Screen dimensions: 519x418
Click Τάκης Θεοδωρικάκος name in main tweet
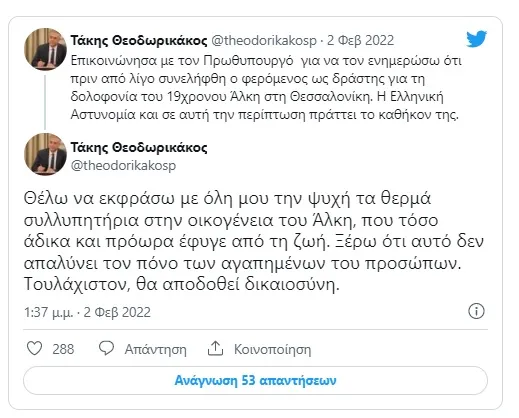tap(139, 147)
